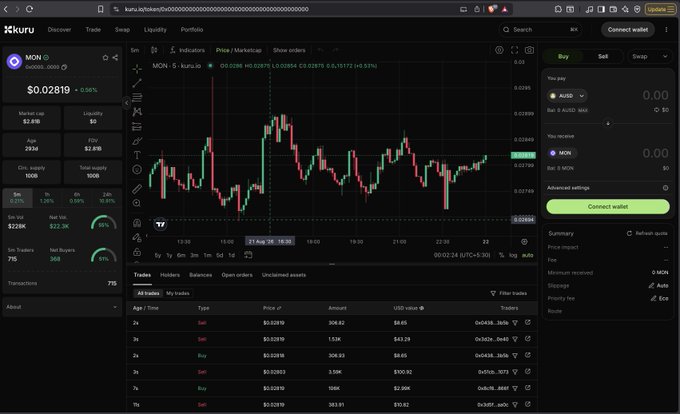Expand the About section
The height and width of the screenshot is (414, 680).
click(x=62, y=307)
